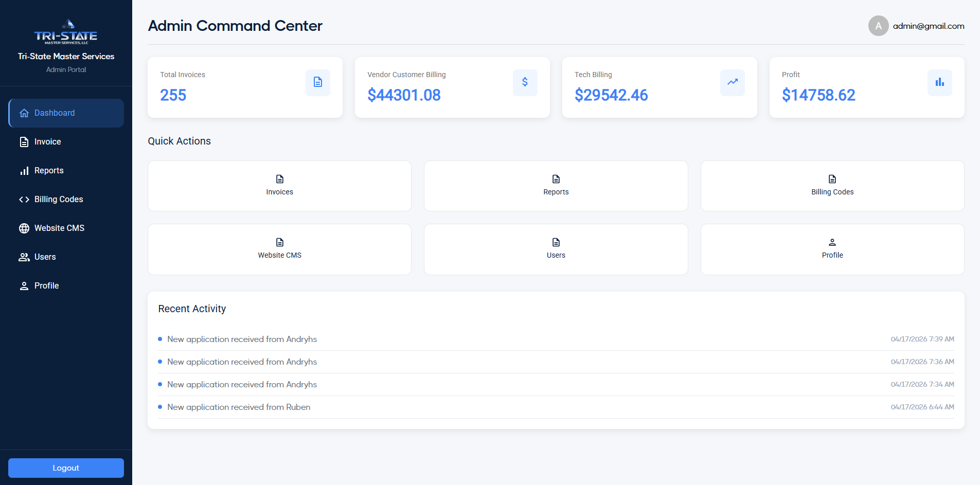
Task: Click the trending arrow icon on Tech Billing
Action: 732,82
